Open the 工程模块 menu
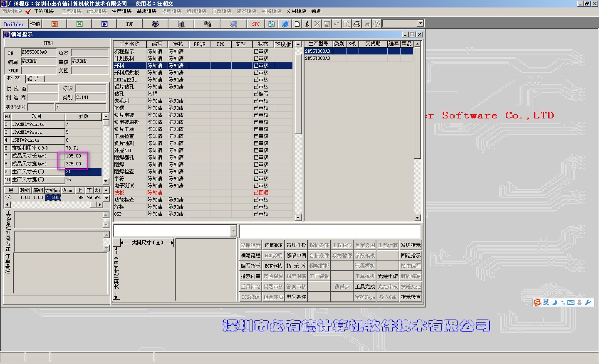Image resolution: width=599 pixels, height=364 pixels. tap(44, 11)
